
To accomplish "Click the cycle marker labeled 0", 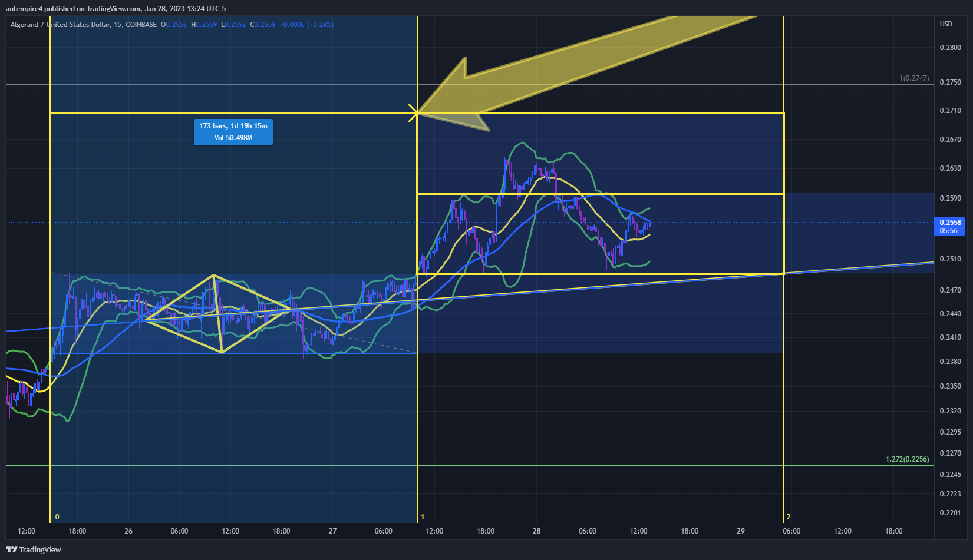I will (x=57, y=517).
